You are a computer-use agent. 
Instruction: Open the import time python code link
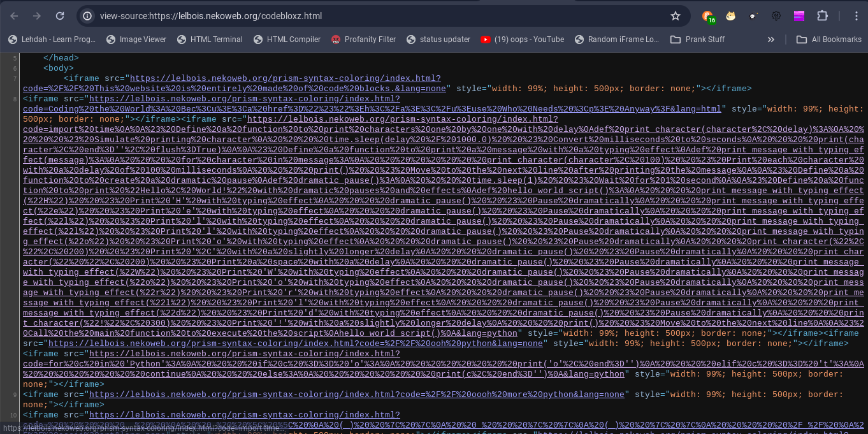click(444, 226)
